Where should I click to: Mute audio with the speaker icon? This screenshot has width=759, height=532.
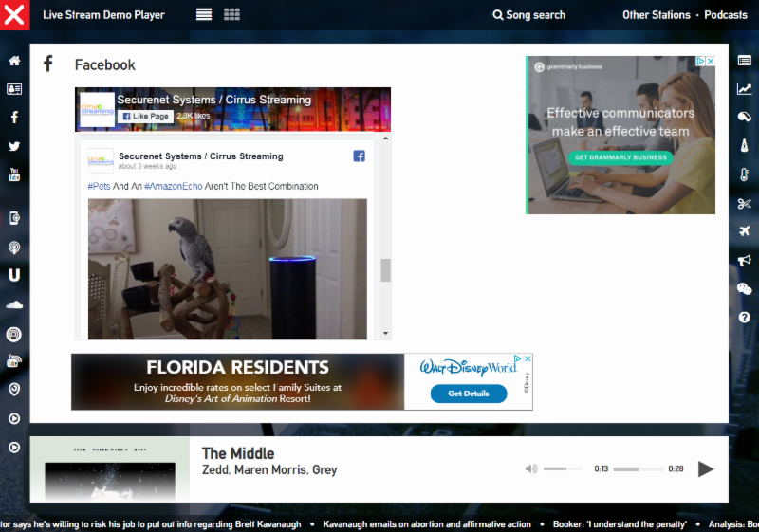point(531,468)
